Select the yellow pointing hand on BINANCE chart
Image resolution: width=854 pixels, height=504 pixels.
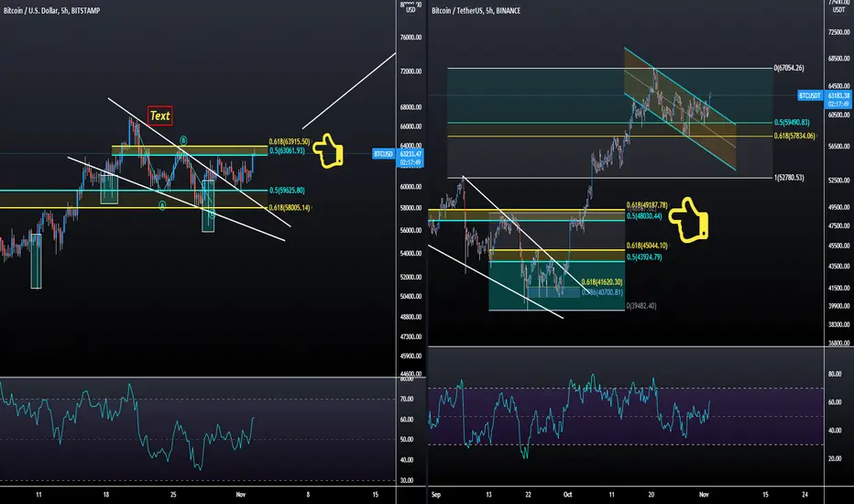click(689, 220)
